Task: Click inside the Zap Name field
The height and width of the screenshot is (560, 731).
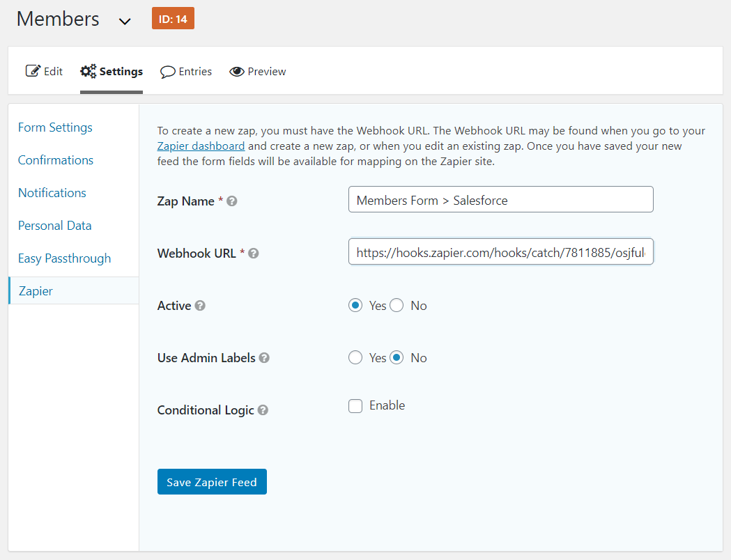Action: pos(500,199)
